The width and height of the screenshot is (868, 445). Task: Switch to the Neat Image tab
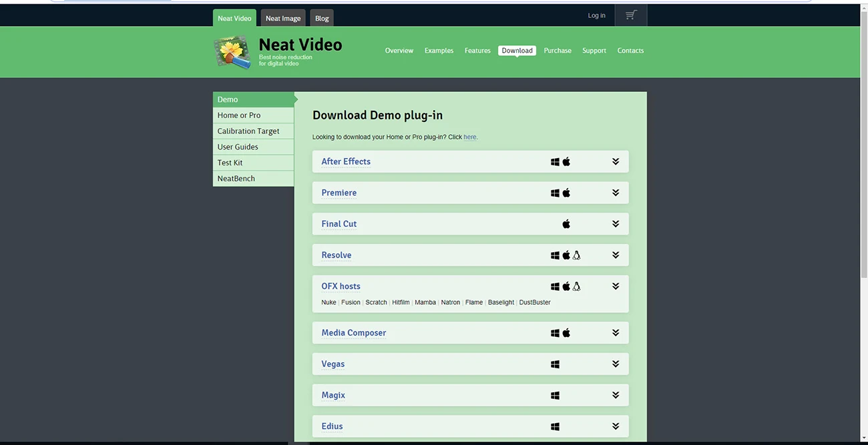point(283,18)
